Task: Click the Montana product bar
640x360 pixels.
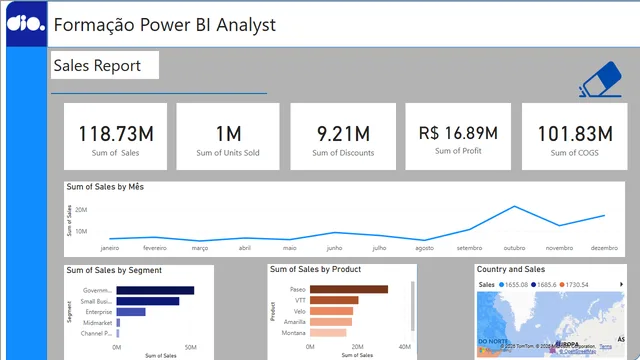Action: [x=328, y=333]
